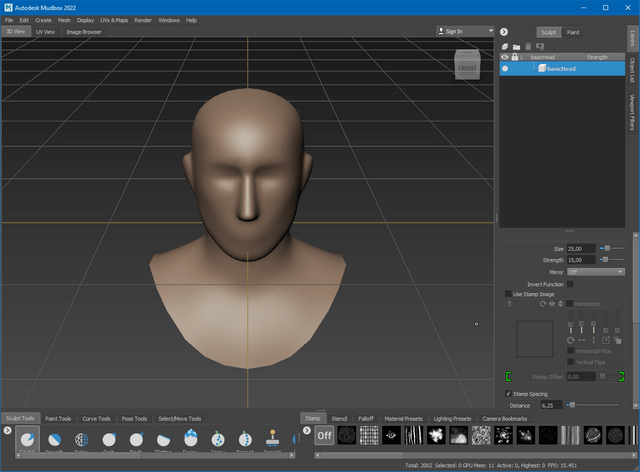Screen dimensions: 640x472
Task: Select the Off stamp thumbnail
Action: [324, 435]
